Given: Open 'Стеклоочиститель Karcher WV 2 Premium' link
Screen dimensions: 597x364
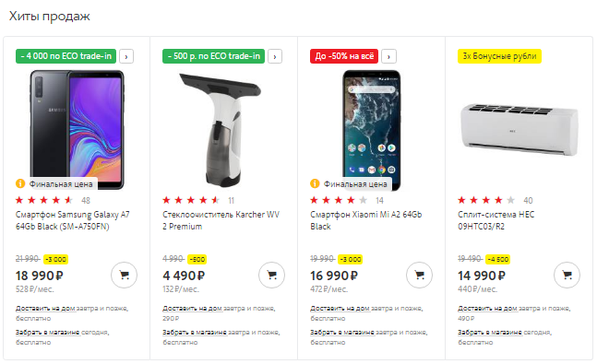Looking at the screenshot, I should tap(221, 220).
